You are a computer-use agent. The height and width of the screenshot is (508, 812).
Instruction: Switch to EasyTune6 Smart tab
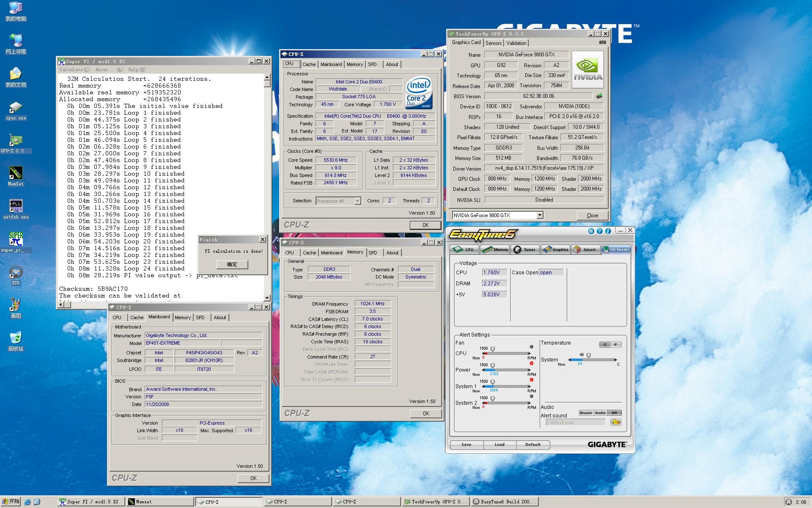click(x=585, y=250)
